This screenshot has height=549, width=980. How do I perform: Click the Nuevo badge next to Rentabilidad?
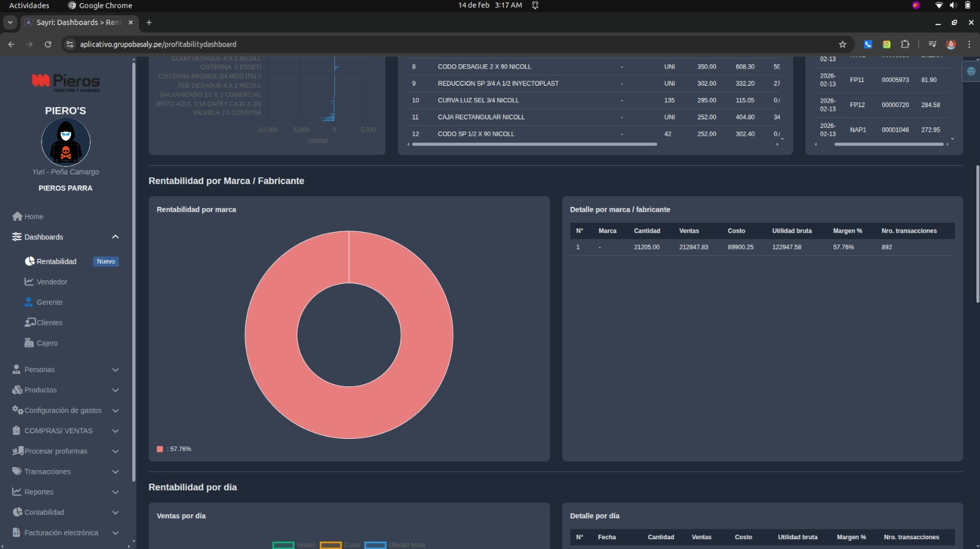tap(106, 261)
